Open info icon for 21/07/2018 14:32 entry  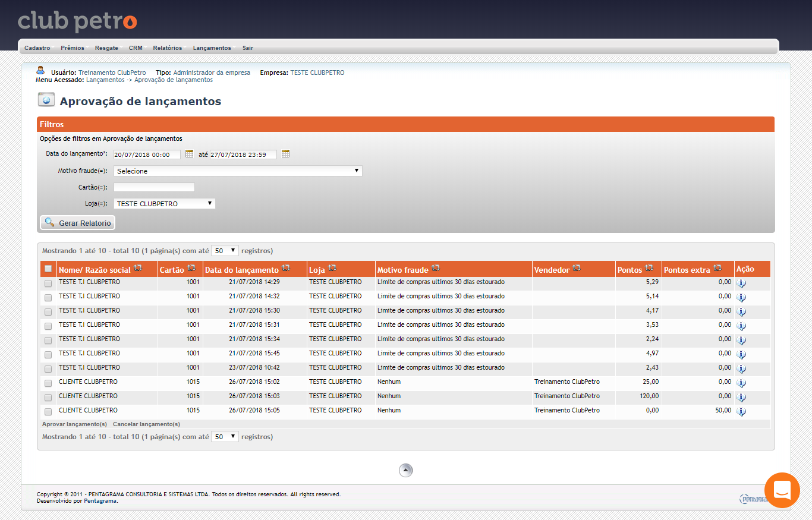[741, 297]
